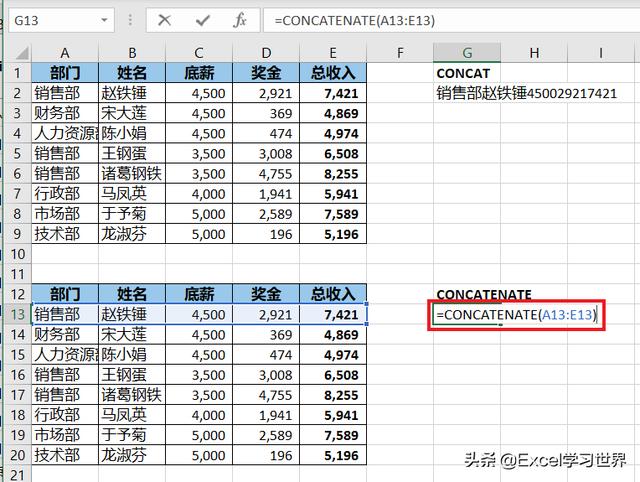Select bonus 4,755 in row 6
The image size is (640, 482).
(266, 173)
